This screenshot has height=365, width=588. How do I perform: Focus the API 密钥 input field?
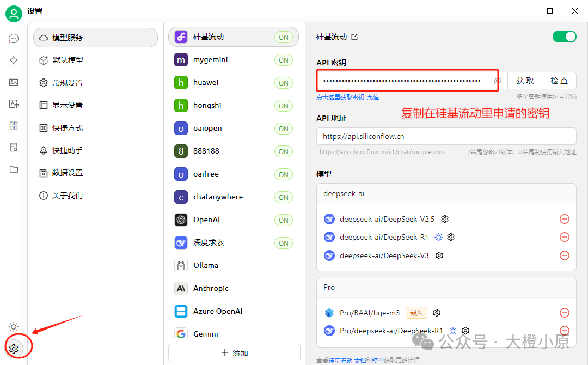point(412,81)
